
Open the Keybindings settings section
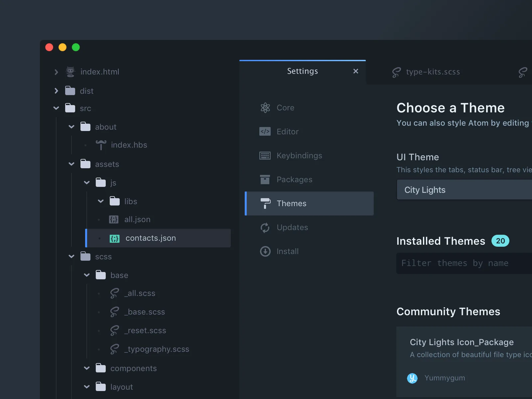click(309, 156)
